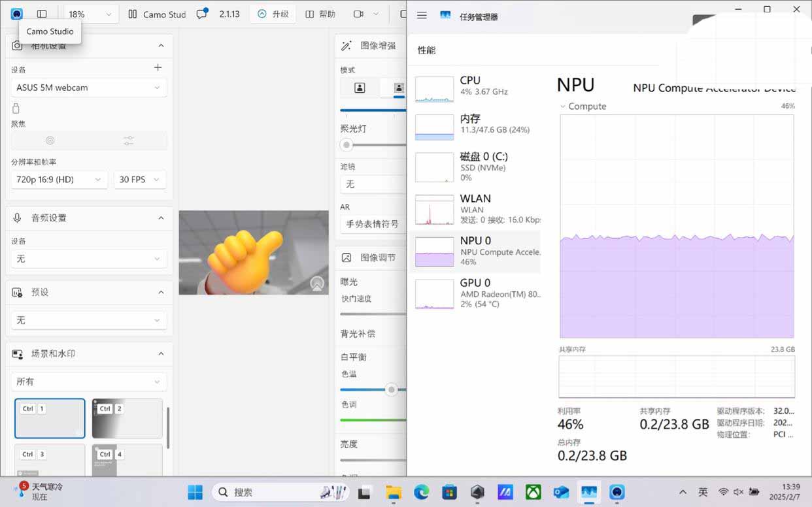Viewport: 812px width, 507px height.
Task: Open the Task Manager hamburger menu
Action: (x=422, y=16)
